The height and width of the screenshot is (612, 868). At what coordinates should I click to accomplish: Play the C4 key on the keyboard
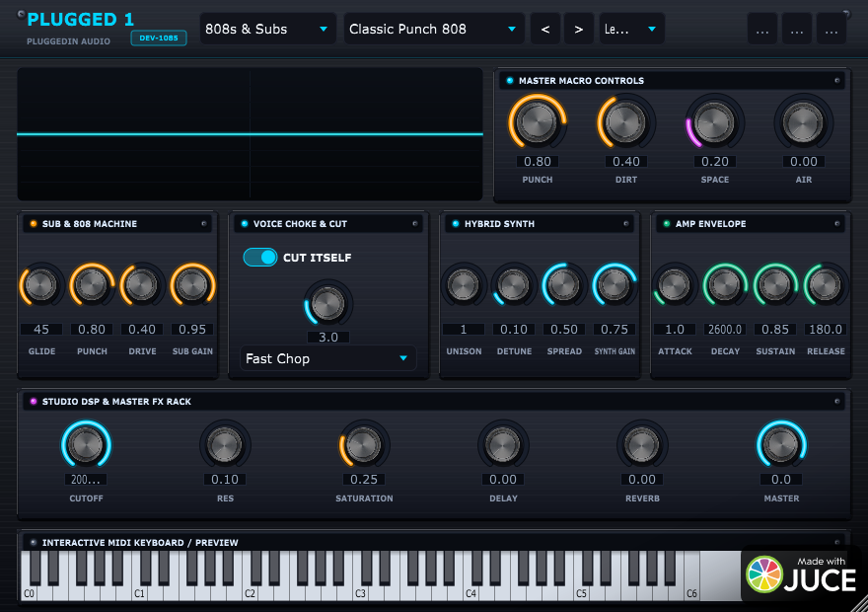tap(470, 592)
